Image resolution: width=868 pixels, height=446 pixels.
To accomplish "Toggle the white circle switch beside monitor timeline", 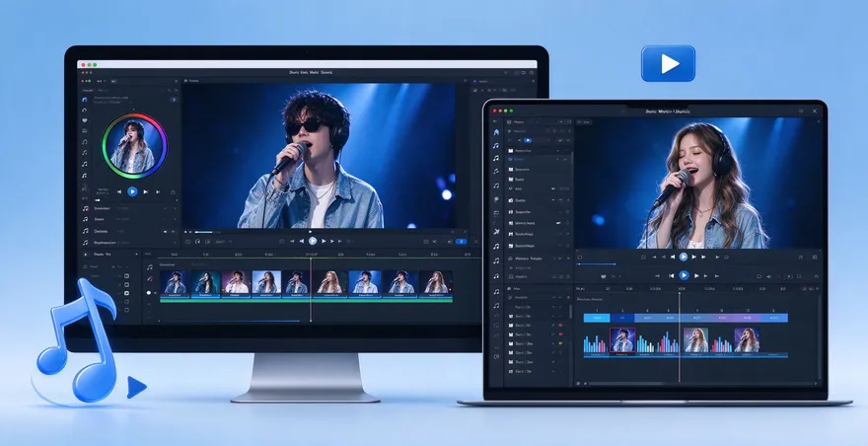I will (x=150, y=292).
